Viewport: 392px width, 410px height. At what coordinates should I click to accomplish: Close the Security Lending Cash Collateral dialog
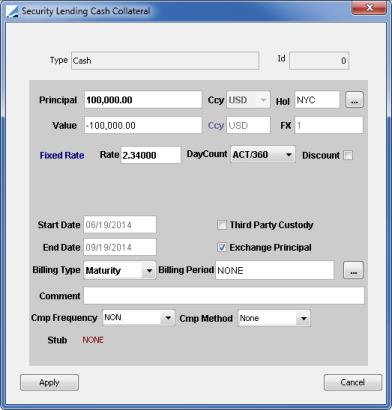point(369,8)
